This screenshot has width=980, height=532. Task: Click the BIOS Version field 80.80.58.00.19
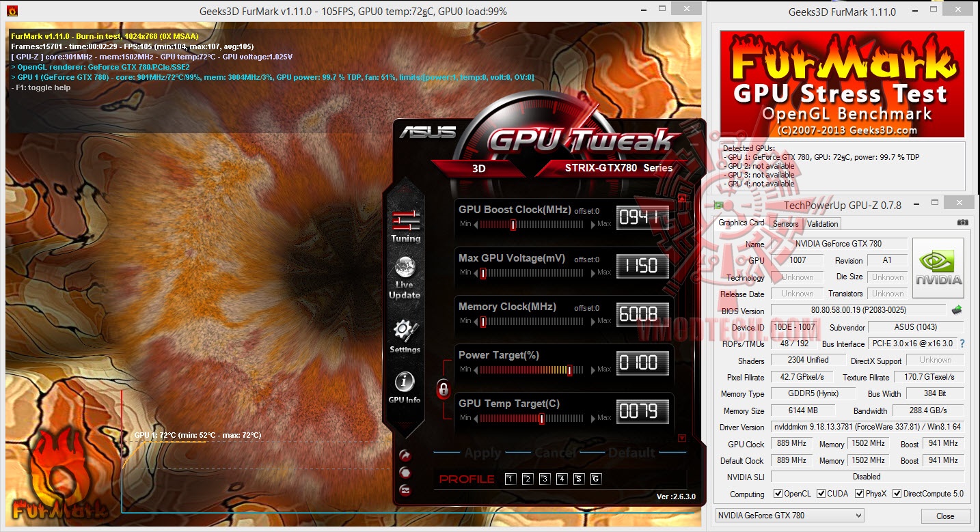[858, 310]
